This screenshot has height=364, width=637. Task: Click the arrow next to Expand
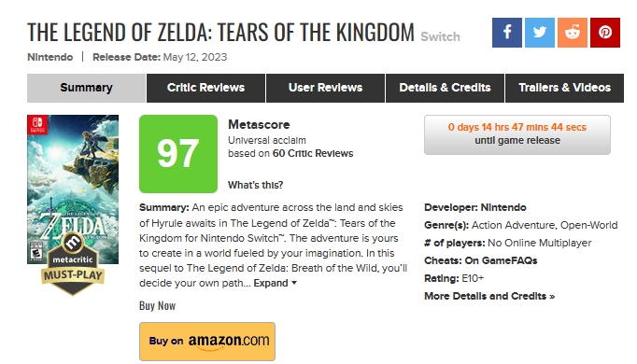294,283
